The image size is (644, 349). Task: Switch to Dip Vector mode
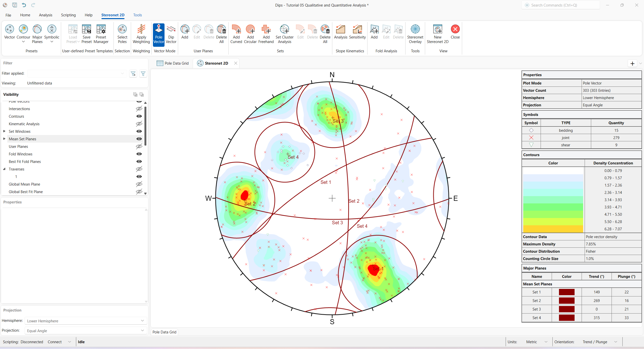(x=171, y=34)
